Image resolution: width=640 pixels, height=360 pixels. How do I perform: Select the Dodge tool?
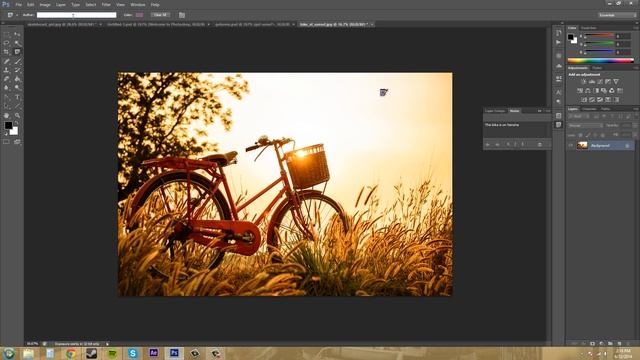(17, 88)
